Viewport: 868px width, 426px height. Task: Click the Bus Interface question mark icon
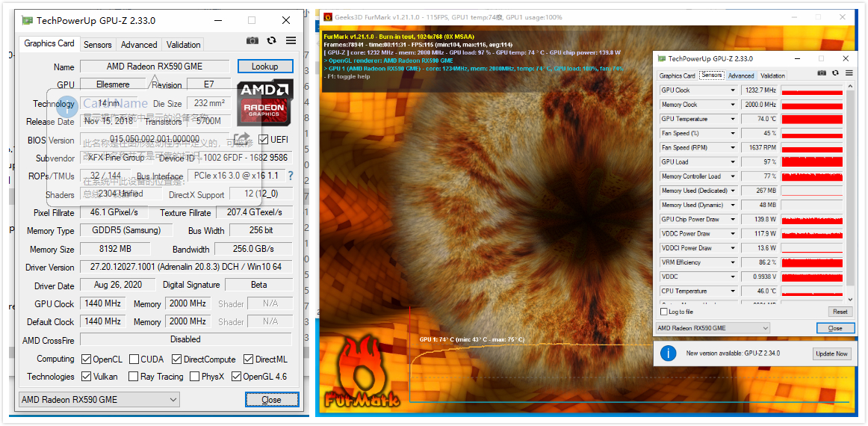point(291,176)
